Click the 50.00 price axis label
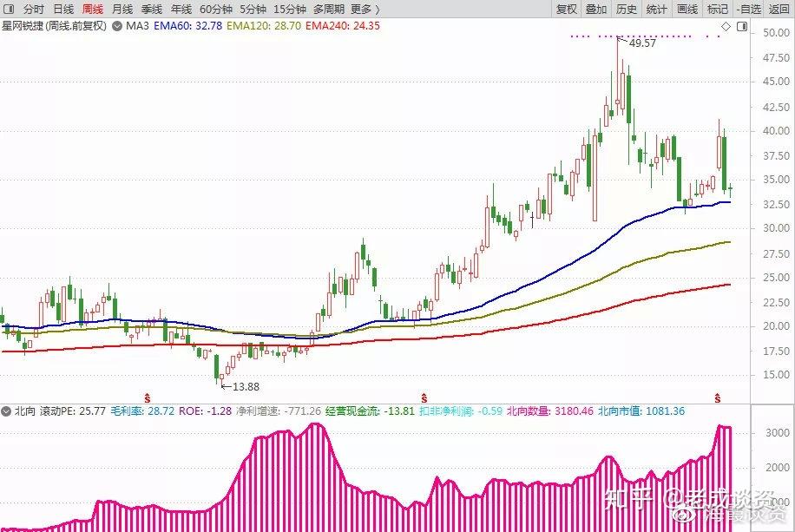 [776, 33]
